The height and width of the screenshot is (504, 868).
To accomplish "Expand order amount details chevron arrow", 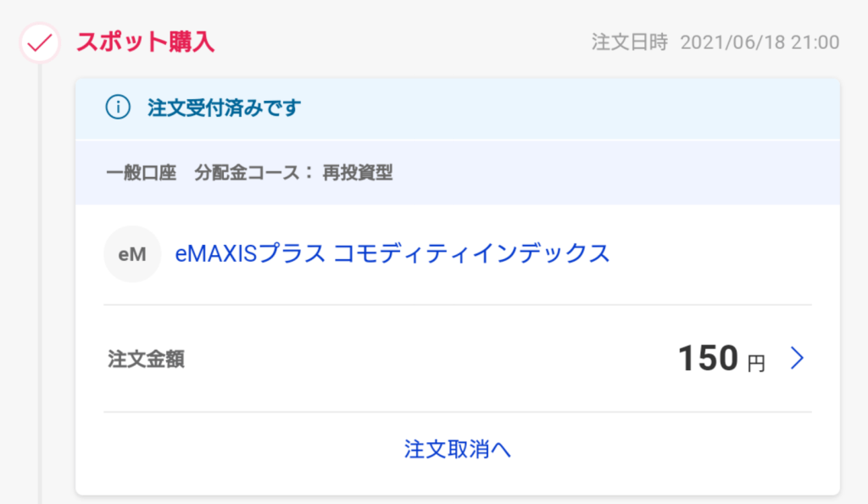I will [x=796, y=359].
